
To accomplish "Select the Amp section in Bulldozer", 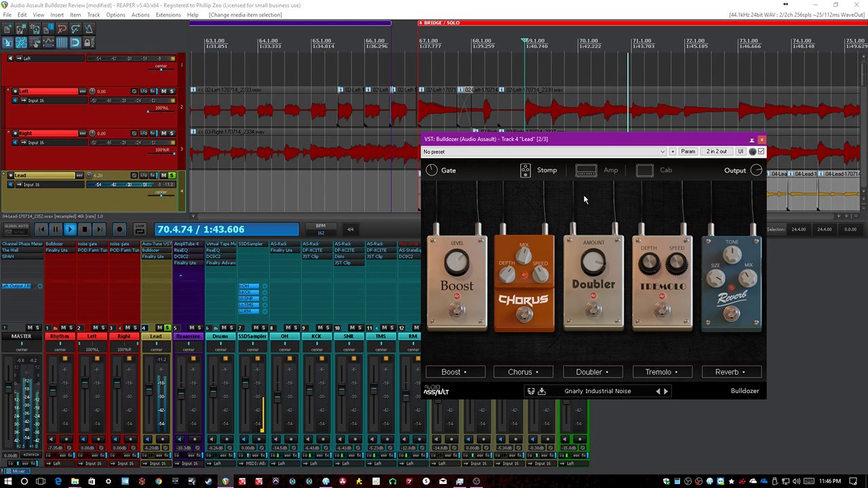I will click(x=597, y=170).
